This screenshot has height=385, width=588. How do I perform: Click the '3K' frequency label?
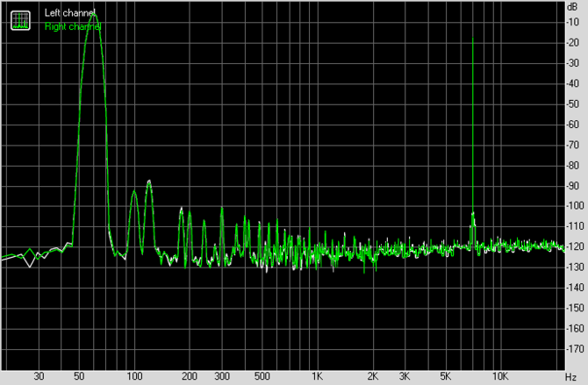(x=405, y=376)
